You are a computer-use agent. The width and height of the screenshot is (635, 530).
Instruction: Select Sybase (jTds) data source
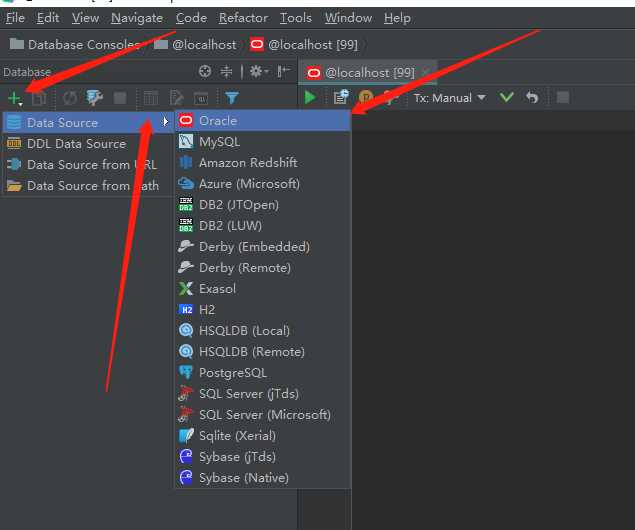click(263, 457)
